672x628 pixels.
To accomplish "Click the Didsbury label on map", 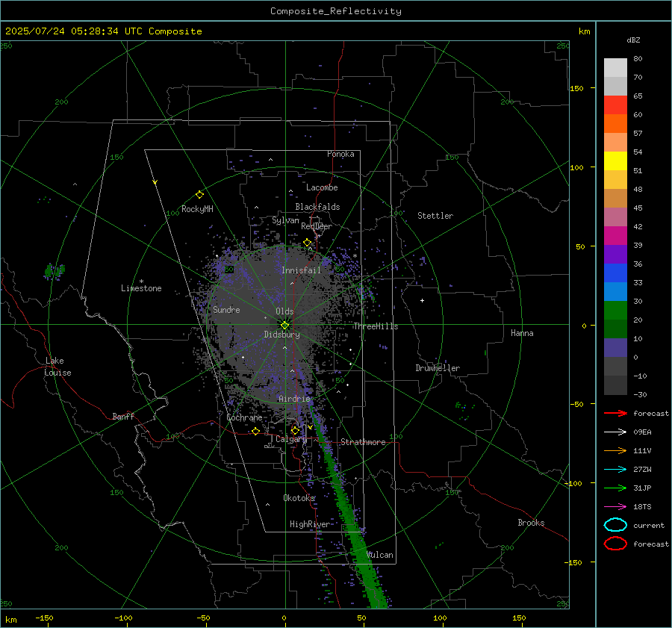I will (x=281, y=335).
